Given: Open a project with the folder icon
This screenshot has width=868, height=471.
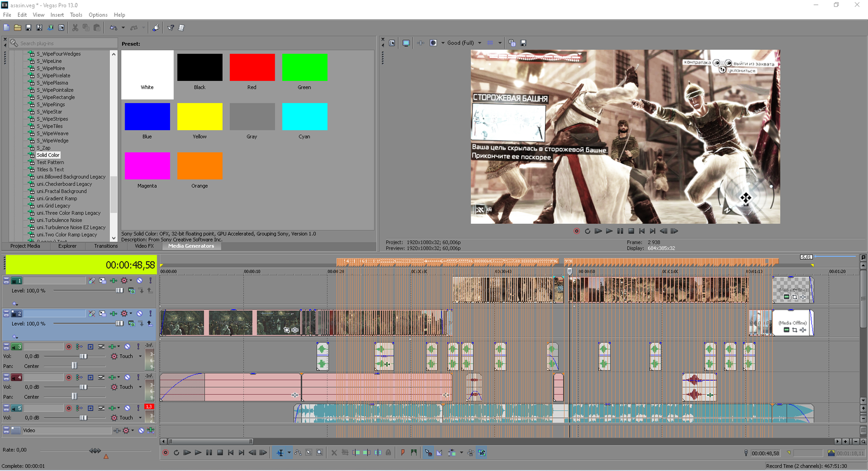Looking at the screenshot, I should 17,28.
